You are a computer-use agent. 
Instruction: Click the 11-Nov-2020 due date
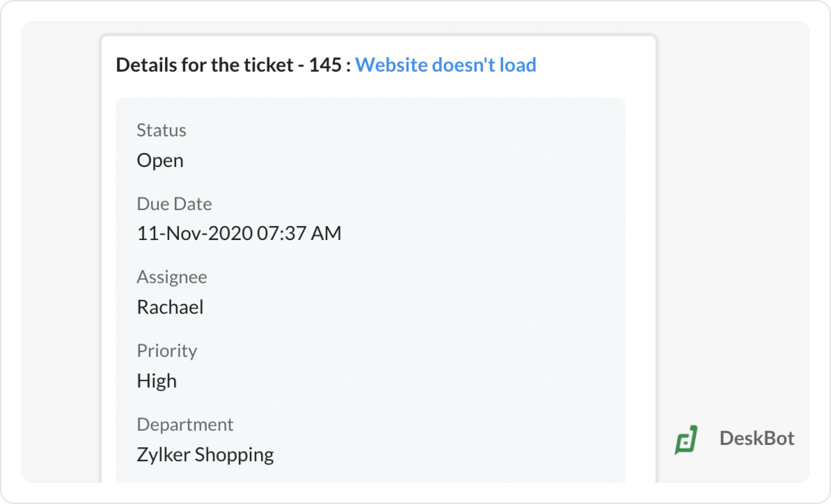(194, 234)
